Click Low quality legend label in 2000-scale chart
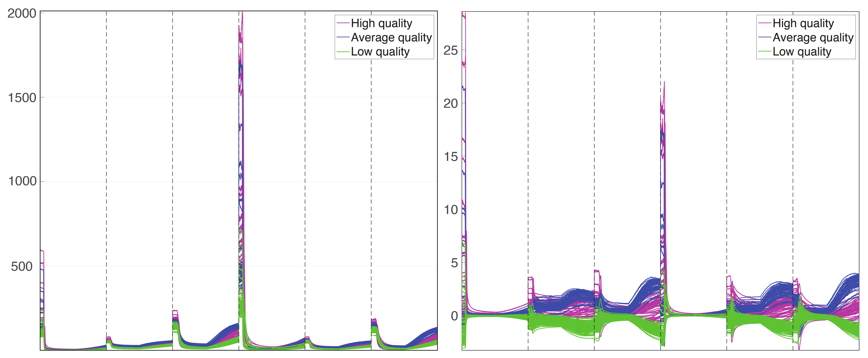 click(380, 51)
